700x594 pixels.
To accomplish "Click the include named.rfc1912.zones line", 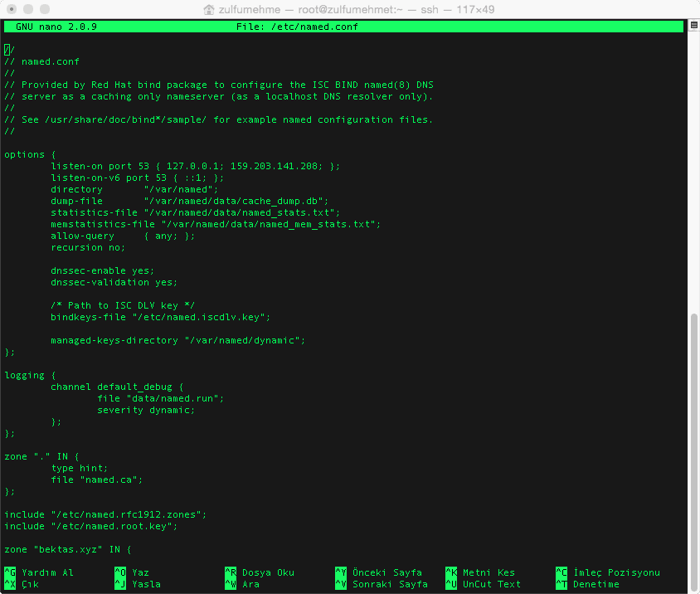I will click(105, 514).
